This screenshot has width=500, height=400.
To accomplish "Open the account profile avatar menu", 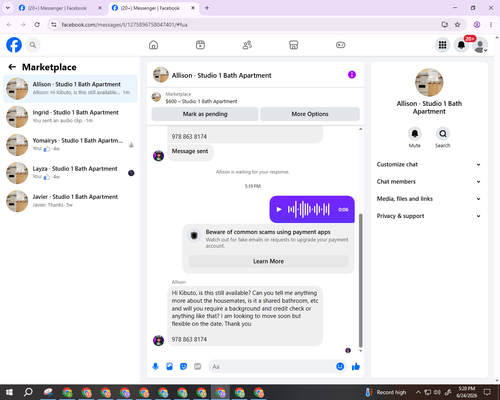I will click(x=480, y=45).
